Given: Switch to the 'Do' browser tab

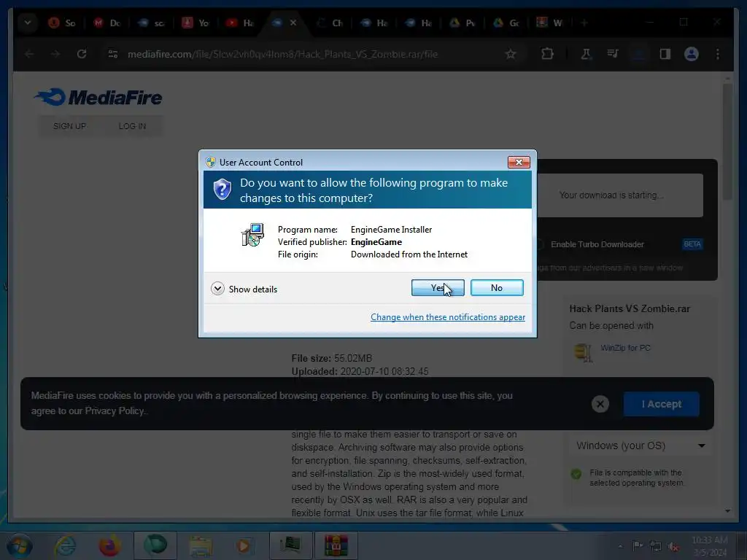Looking at the screenshot, I should click(x=108, y=23).
